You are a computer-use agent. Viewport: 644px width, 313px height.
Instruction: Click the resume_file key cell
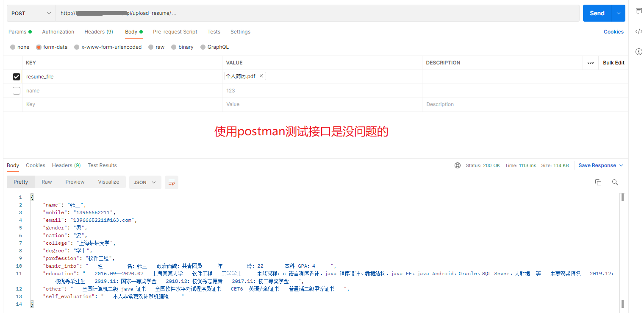122,77
